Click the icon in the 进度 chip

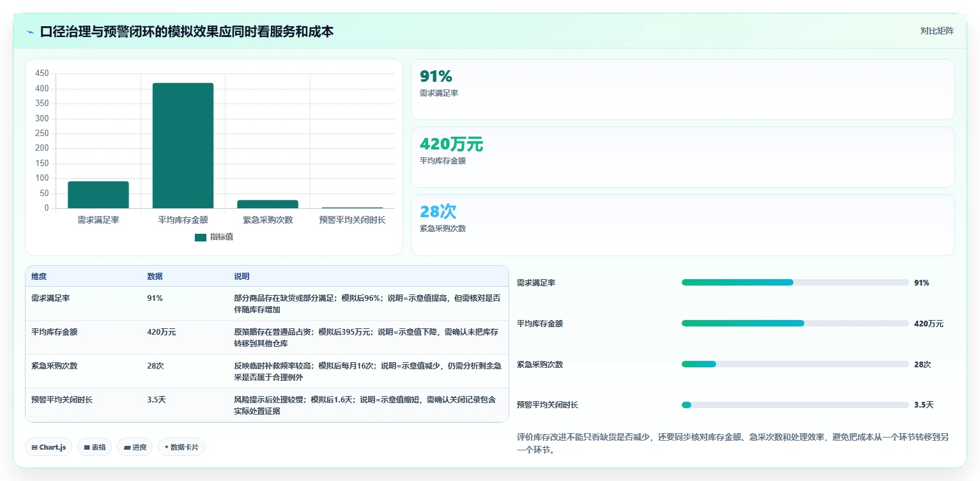[x=126, y=447]
